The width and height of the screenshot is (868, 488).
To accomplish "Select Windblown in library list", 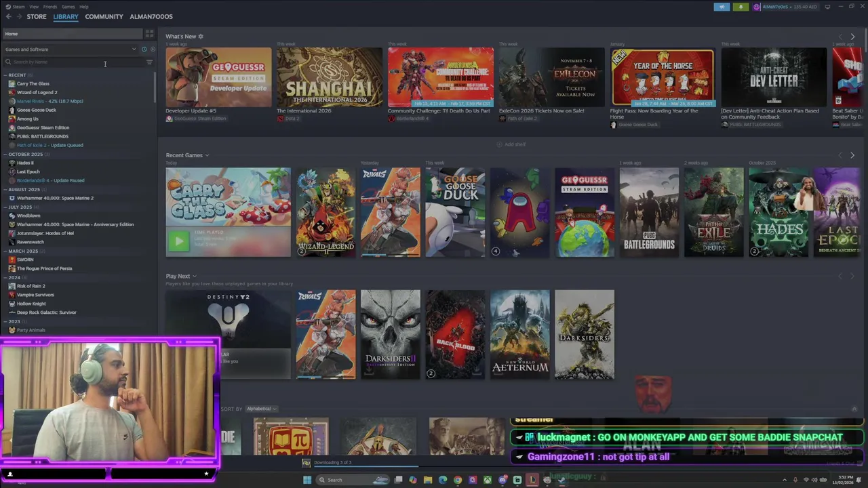I will [x=28, y=216].
